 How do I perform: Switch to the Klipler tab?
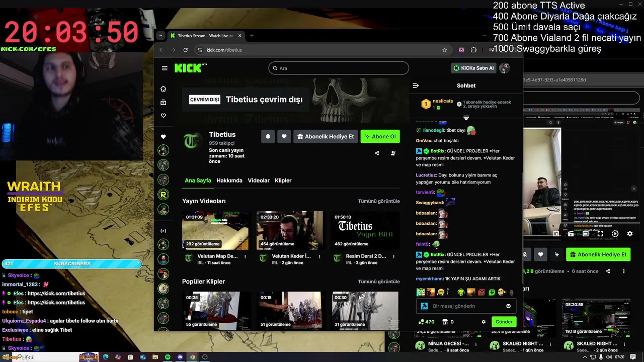283,180
